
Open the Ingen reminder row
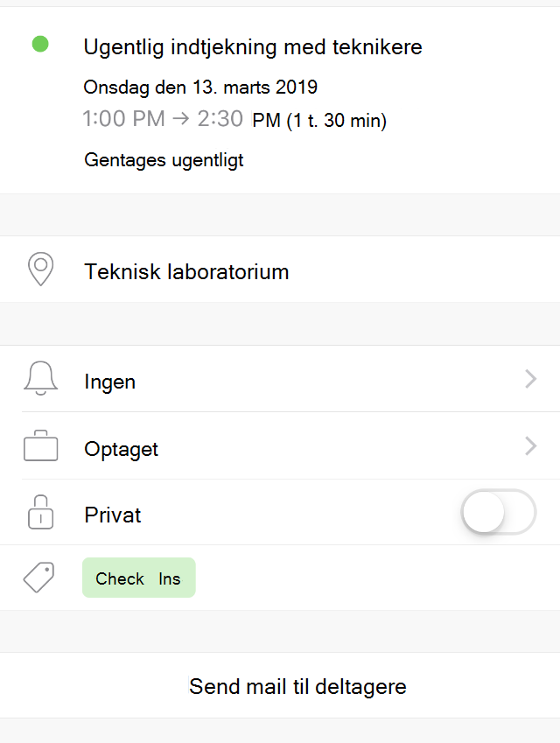(x=280, y=379)
